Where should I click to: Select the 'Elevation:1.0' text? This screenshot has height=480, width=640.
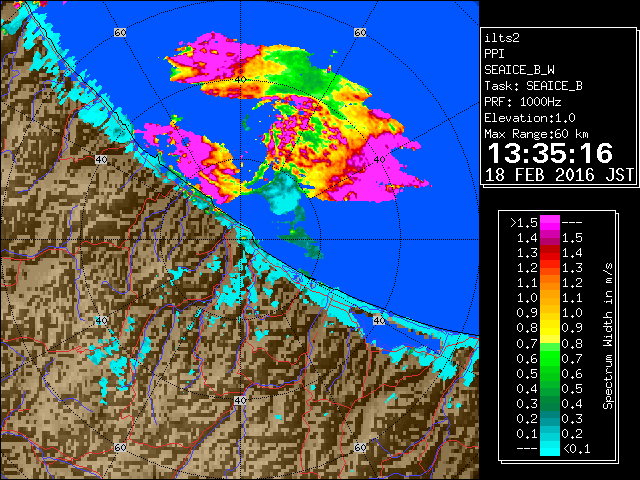[x=530, y=118]
